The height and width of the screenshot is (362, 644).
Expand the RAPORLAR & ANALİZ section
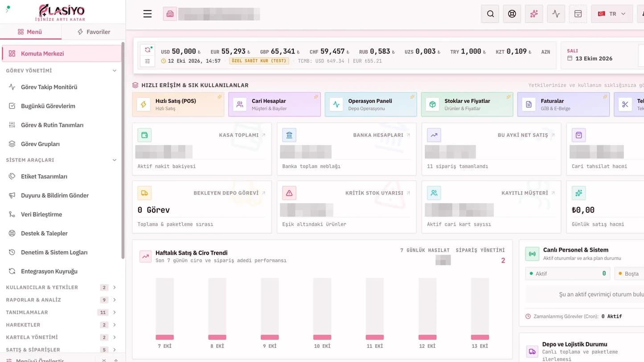tap(61, 300)
